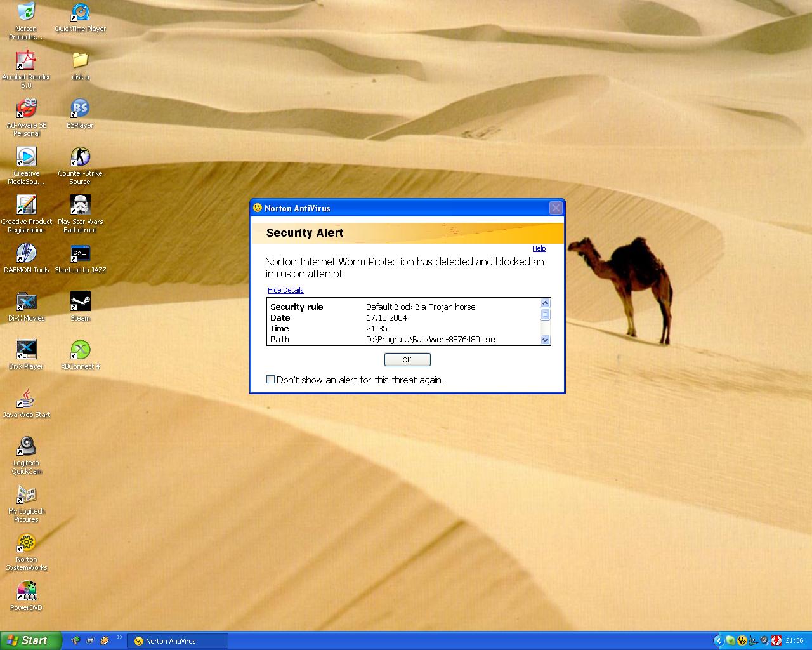The image size is (812, 650).
Task: Click the red globe tray icon
Action: 776,640
